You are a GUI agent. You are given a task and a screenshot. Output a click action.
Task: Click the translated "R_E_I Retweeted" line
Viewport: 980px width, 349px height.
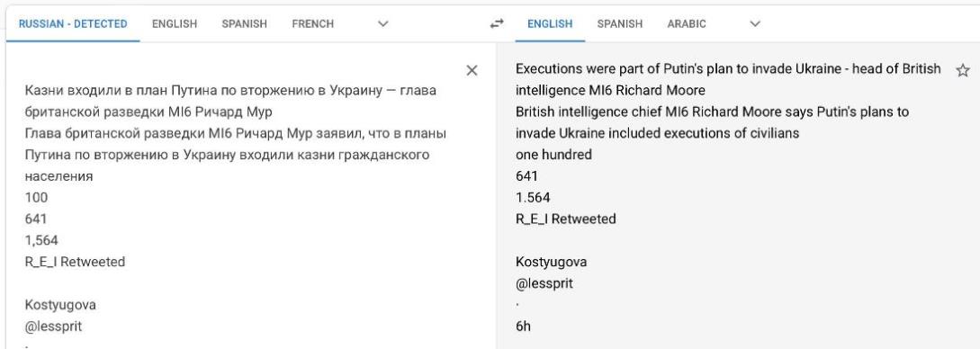pos(566,219)
